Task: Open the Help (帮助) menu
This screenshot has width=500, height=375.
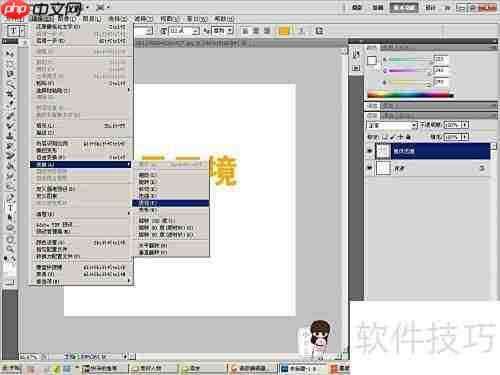Action: pos(224,19)
